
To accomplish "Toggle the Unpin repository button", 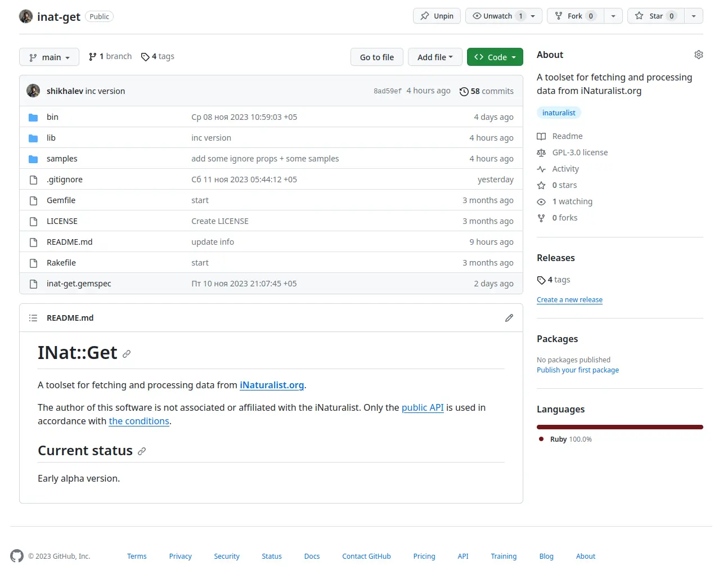I will pyautogui.click(x=437, y=16).
